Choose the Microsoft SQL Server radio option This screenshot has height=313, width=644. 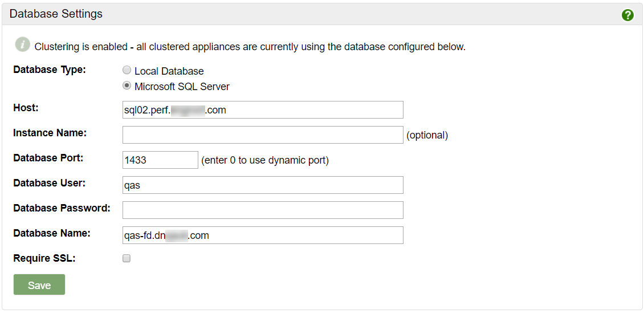(x=127, y=86)
